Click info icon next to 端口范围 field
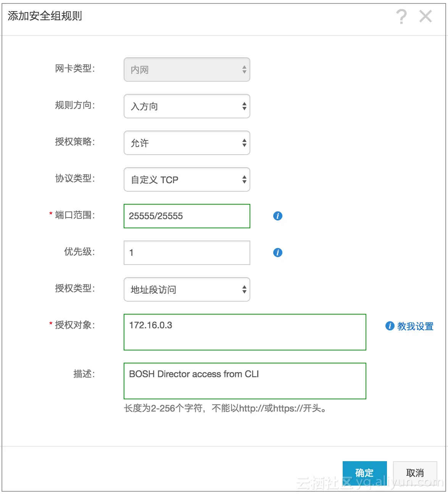The height and width of the screenshot is (494, 448). click(278, 216)
